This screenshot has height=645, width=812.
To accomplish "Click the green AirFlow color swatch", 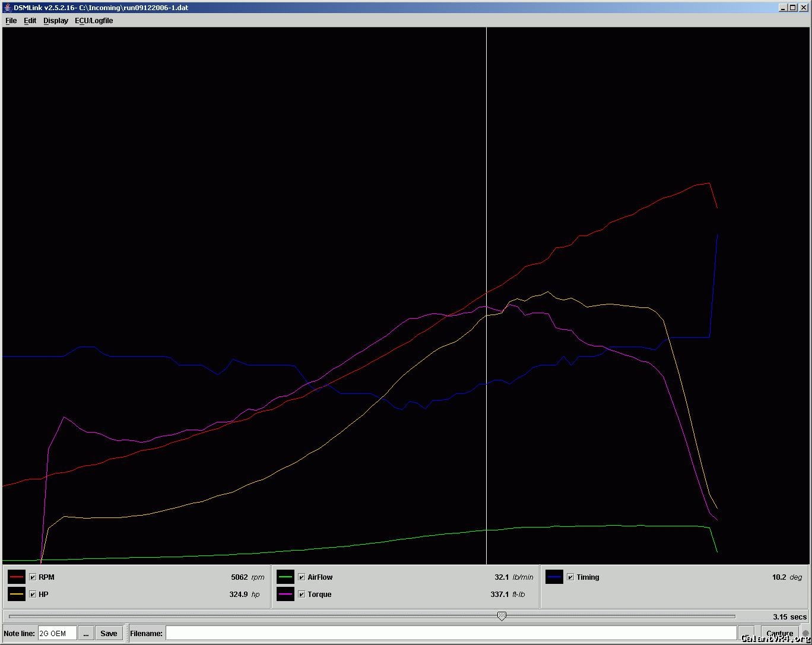I will (x=286, y=577).
